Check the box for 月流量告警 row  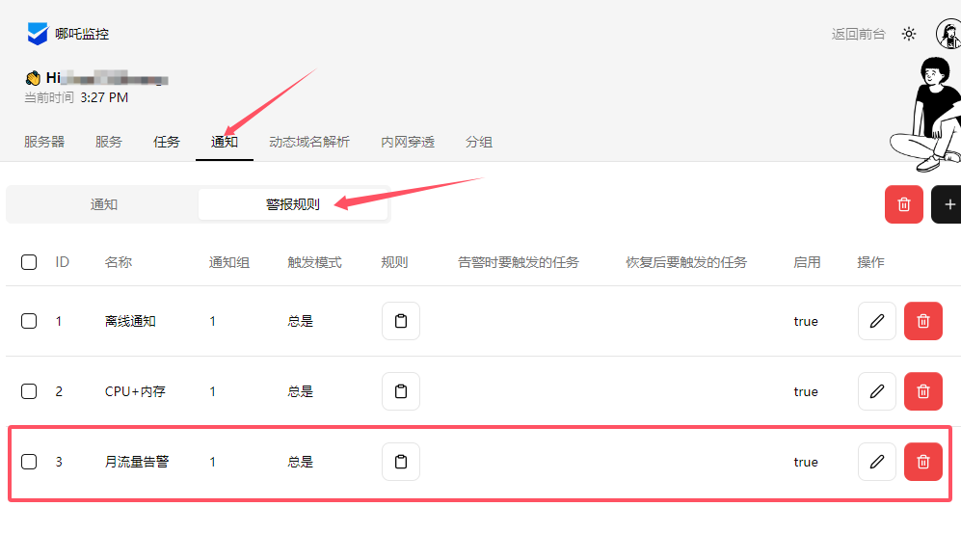(29, 462)
